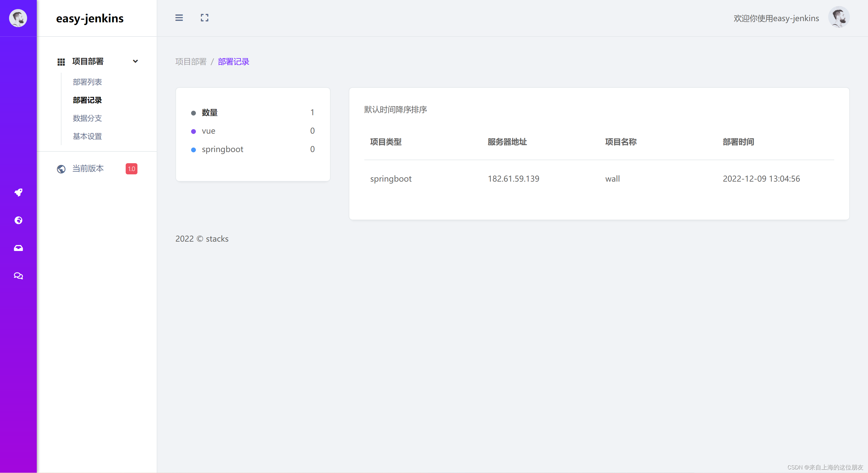Click the 部署时间 column header
This screenshot has height=473, width=868.
pos(738,142)
